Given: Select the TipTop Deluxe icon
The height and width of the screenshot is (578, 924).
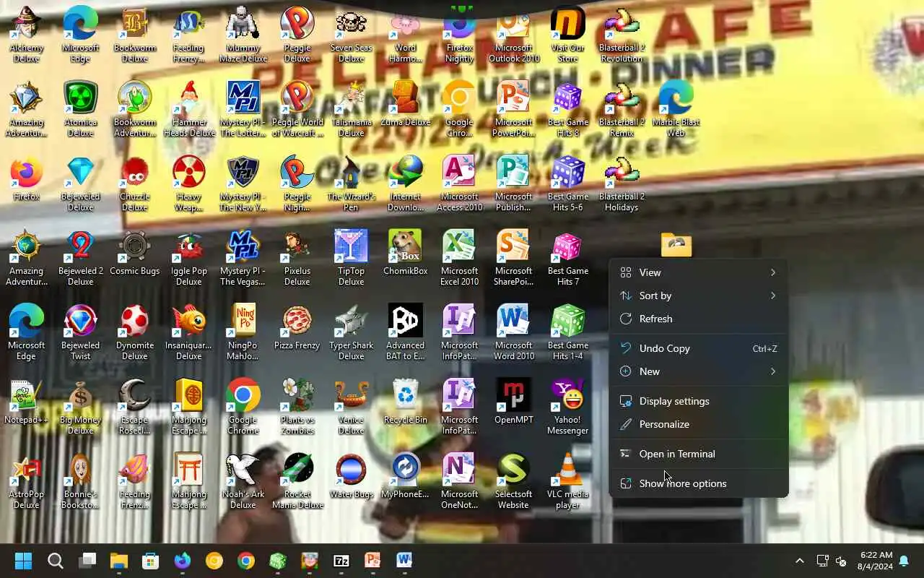Looking at the screenshot, I should click(x=351, y=258).
